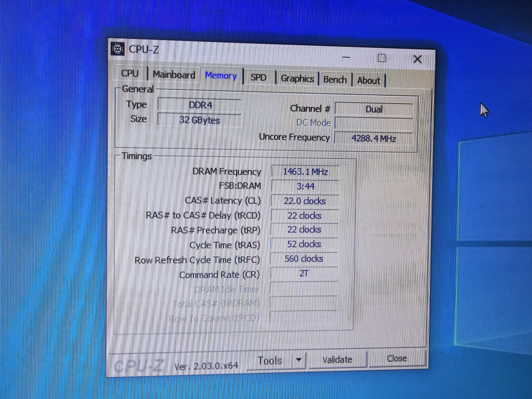Click the Channel # field showing Dual
The width and height of the screenshot is (532, 399).
point(374,109)
